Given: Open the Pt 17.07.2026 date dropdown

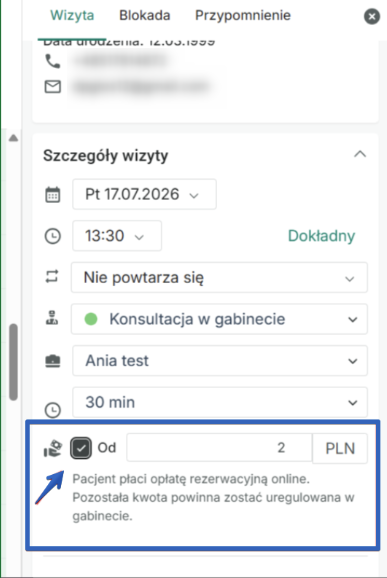Looking at the screenshot, I should (144, 194).
